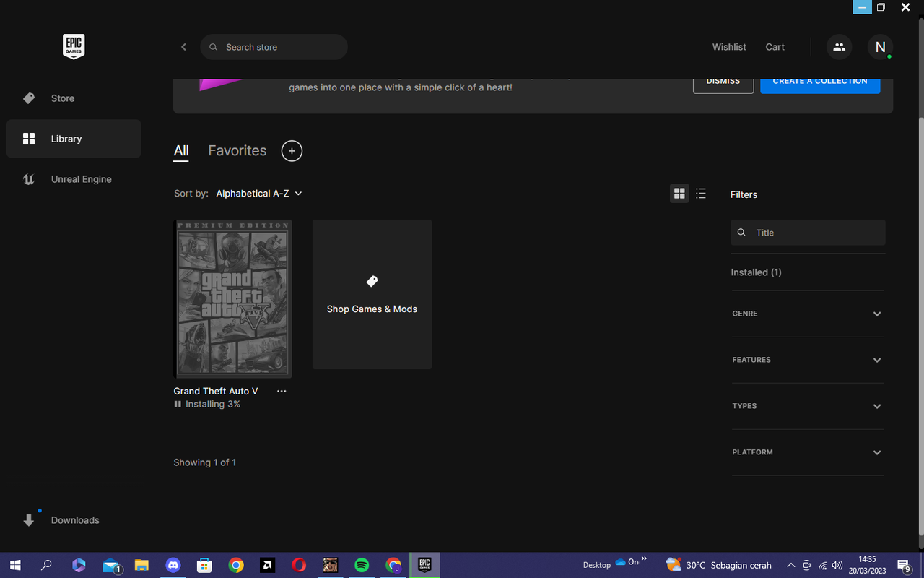The width and height of the screenshot is (924, 578).
Task: Open Spotify from the taskbar
Action: click(x=362, y=565)
